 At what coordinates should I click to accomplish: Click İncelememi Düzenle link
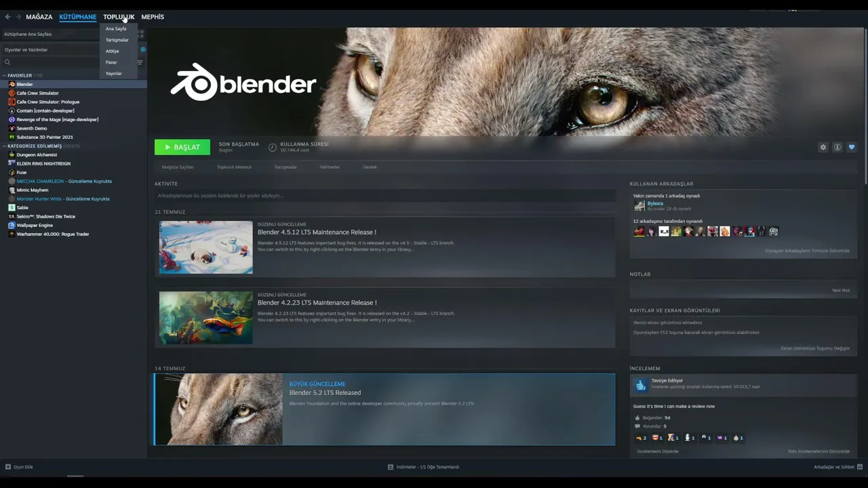(658, 451)
